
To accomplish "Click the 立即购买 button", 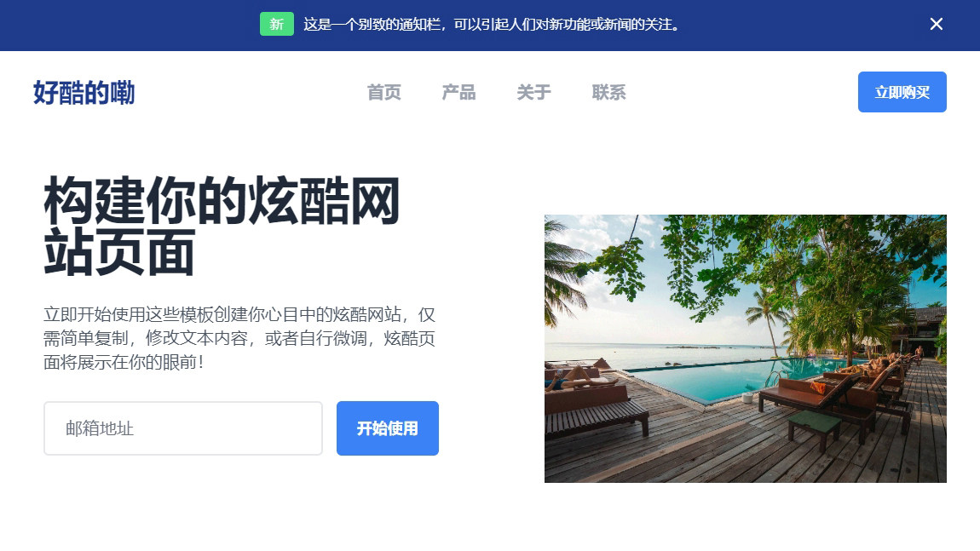I will tap(902, 92).
